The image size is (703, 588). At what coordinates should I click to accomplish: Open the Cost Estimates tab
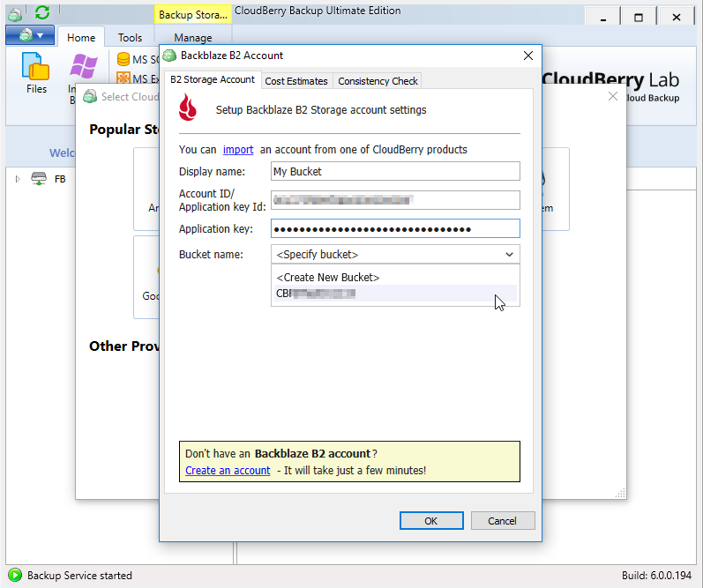[296, 81]
